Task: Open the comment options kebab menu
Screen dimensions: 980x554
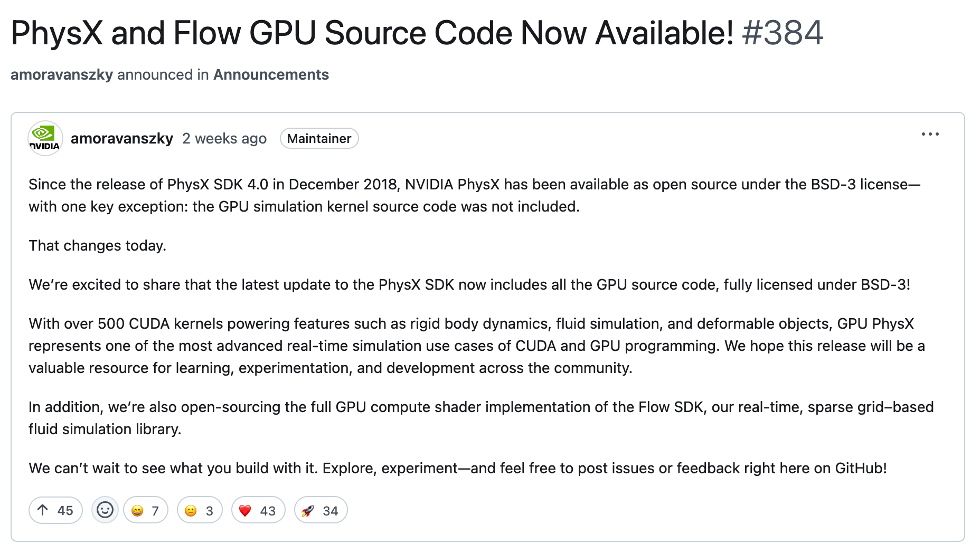Action: click(931, 135)
